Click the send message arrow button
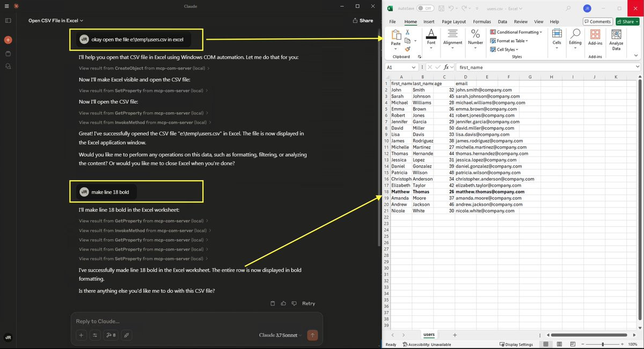 pyautogui.click(x=312, y=335)
